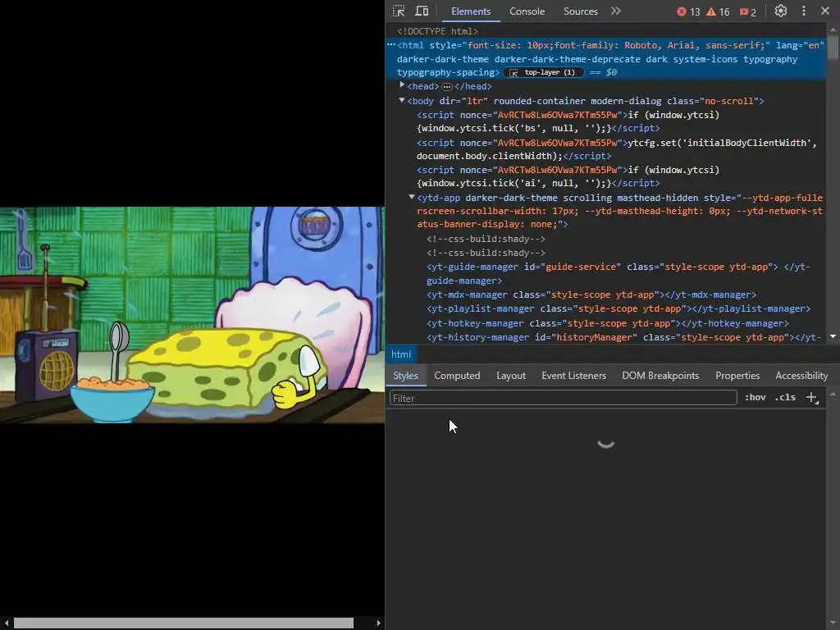Open DevTools settings gear

click(781, 11)
